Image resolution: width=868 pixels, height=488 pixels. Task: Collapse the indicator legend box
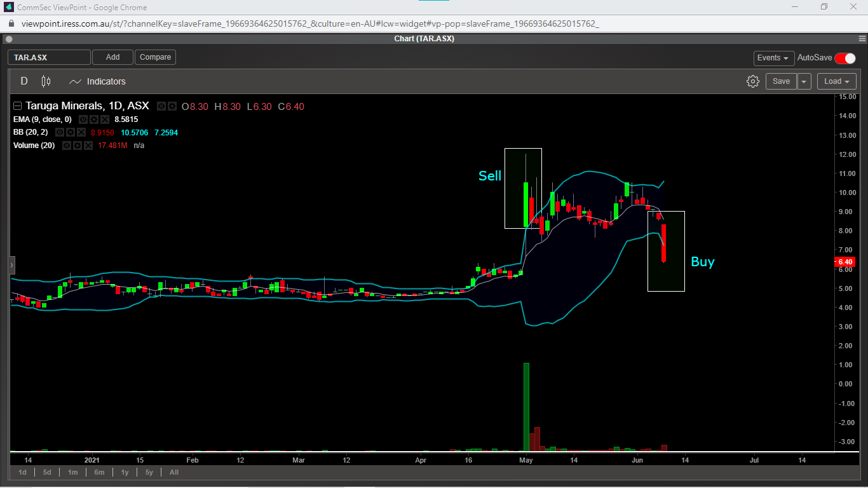coord(17,106)
